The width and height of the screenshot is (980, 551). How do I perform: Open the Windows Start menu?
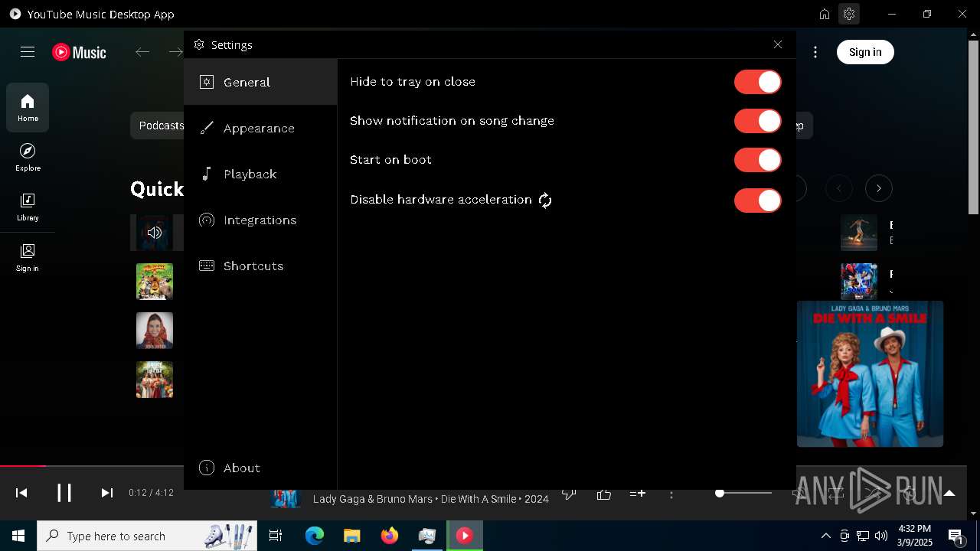[x=18, y=536]
